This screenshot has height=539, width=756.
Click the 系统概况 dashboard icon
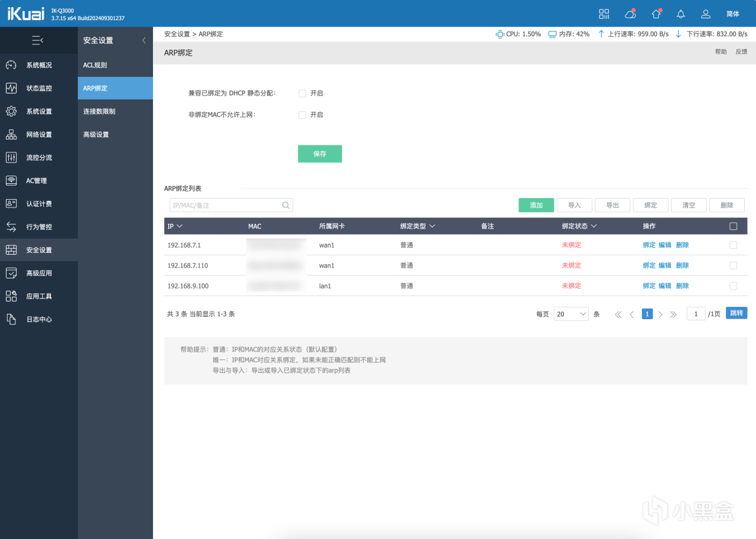pyautogui.click(x=11, y=65)
